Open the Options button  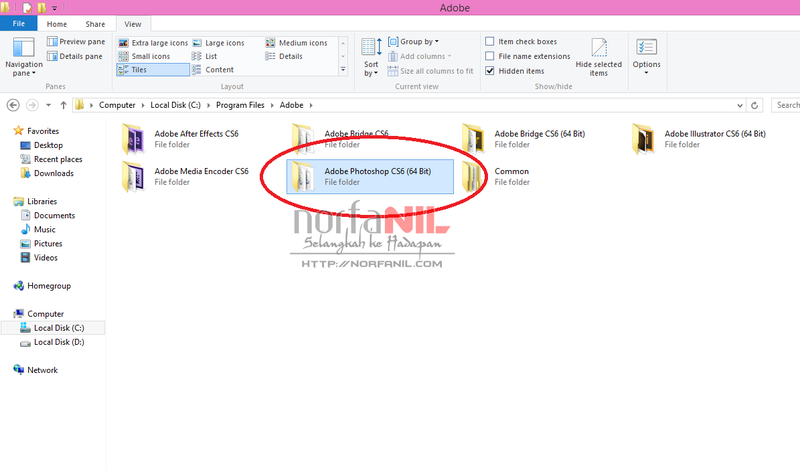coord(646,57)
